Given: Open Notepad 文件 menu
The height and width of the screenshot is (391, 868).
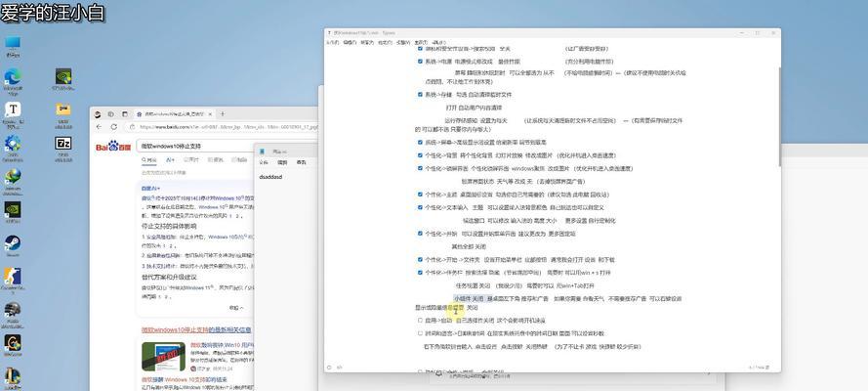Looking at the screenshot, I should pos(264,163).
